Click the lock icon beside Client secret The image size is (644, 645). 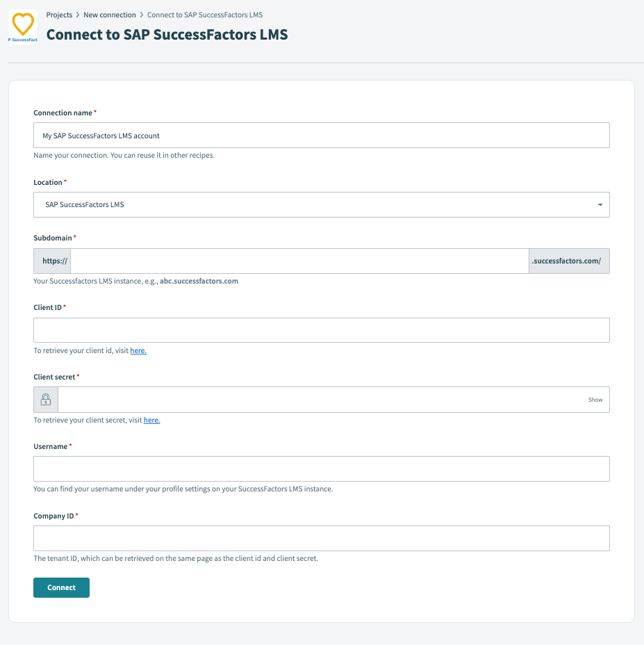point(45,400)
